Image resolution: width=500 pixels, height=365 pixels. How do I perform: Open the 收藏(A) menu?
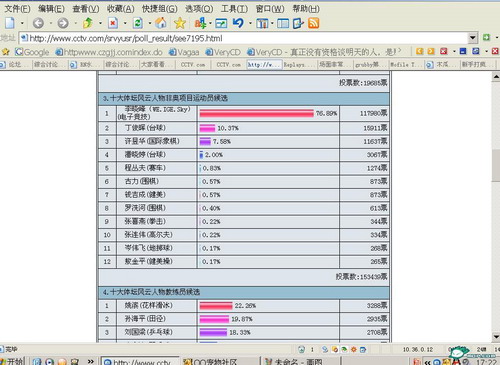pos(120,8)
